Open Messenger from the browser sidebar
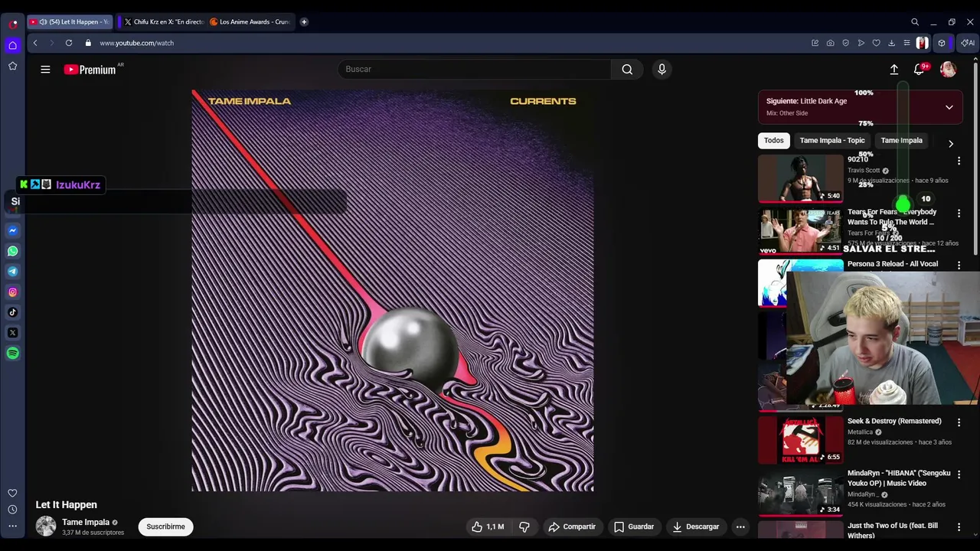The image size is (980, 551). tap(12, 230)
